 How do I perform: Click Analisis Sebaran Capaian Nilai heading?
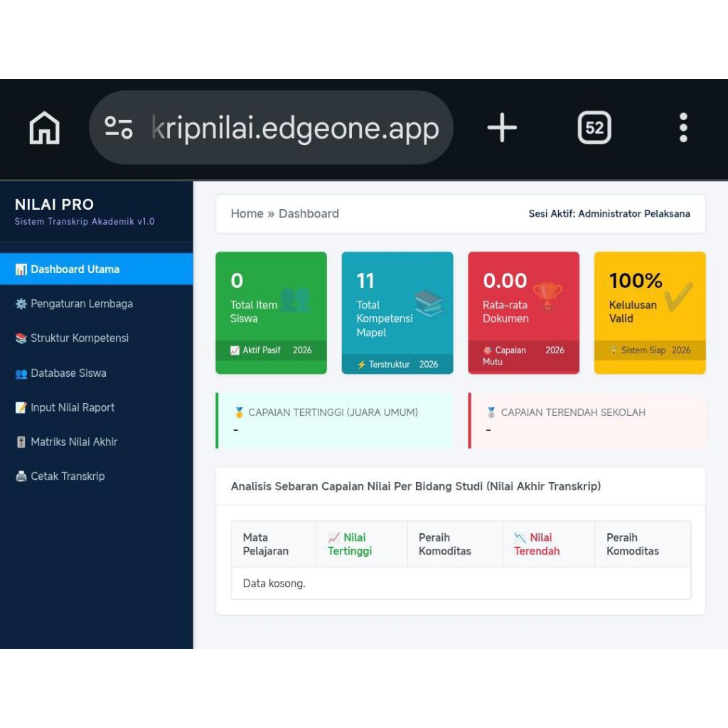(x=416, y=486)
